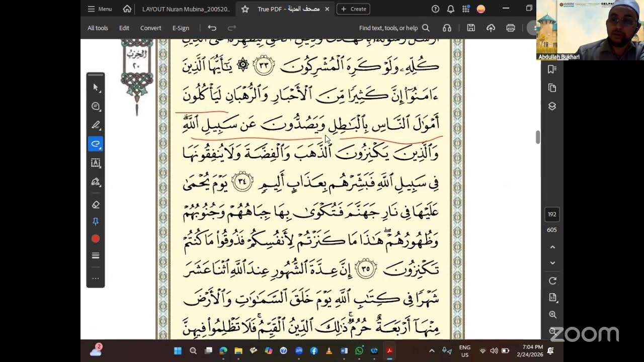Click Find text, tools, or help field
This screenshot has height=362, width=644.
pos(394,28)
